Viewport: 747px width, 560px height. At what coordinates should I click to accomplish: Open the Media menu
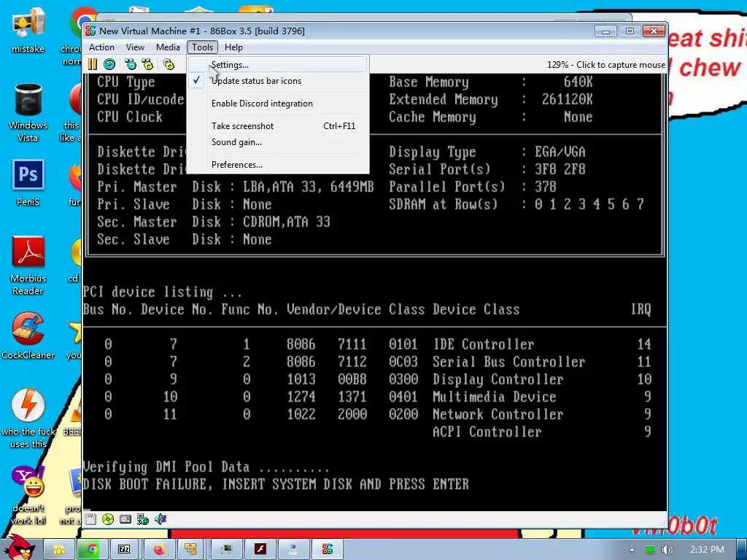pyautogui.click(x=168, y=47)
